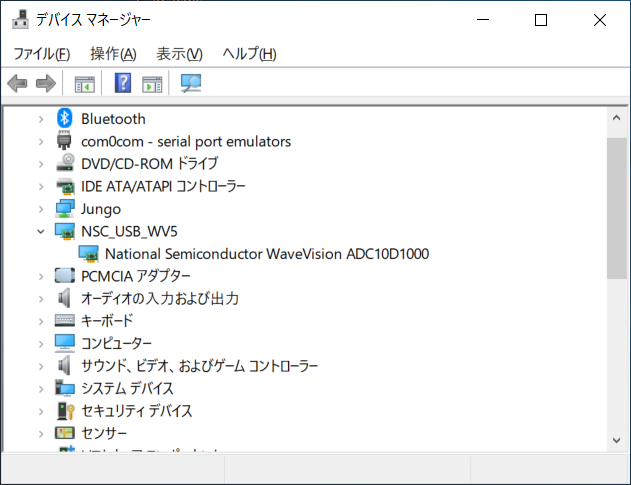Click the コンピューター monitor icon
The image size is (631, 485).
point(65,343)
